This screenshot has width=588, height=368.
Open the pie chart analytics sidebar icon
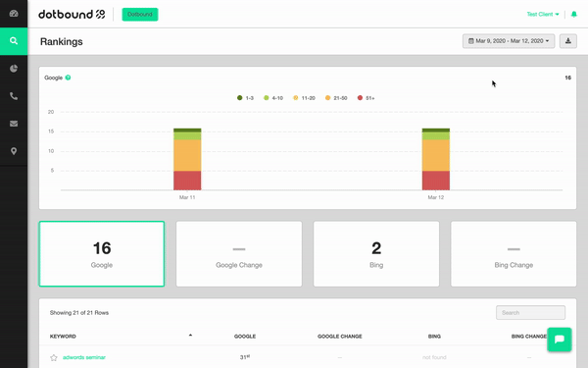[14, 69]
